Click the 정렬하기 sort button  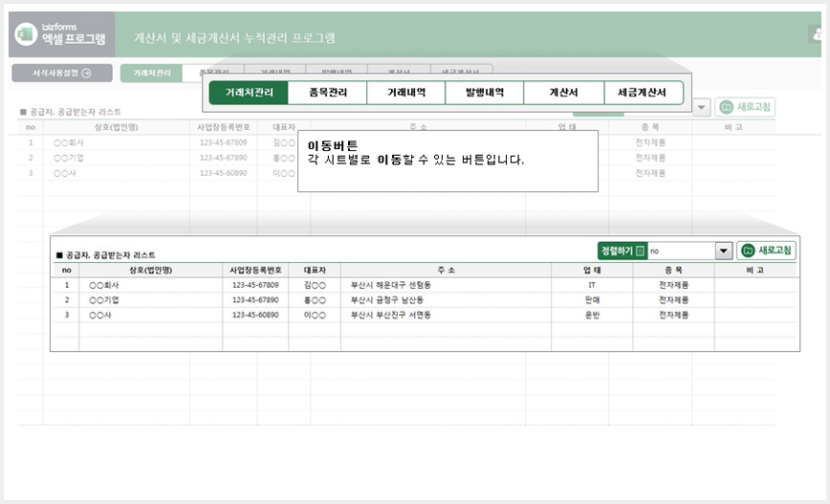pyautogui.click(x=622, y=251)
